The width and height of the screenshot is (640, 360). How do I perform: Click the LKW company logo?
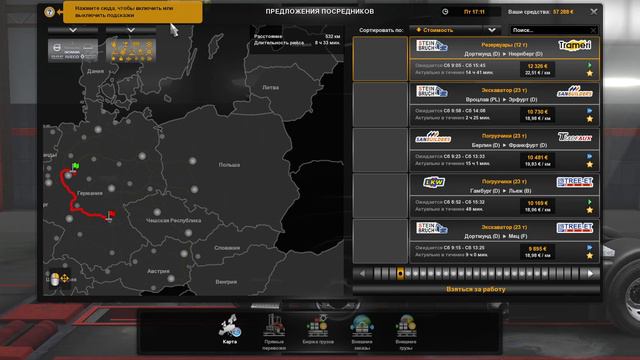coord(433,182)
